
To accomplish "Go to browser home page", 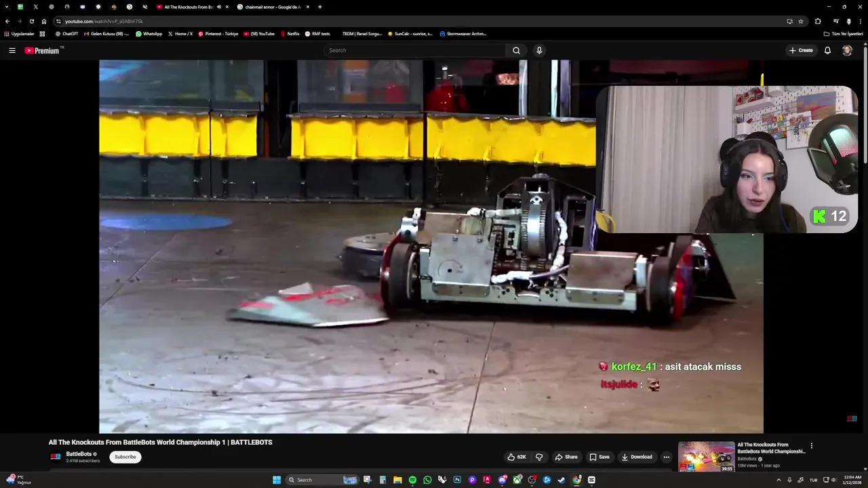I will click(x=44, y=21).
